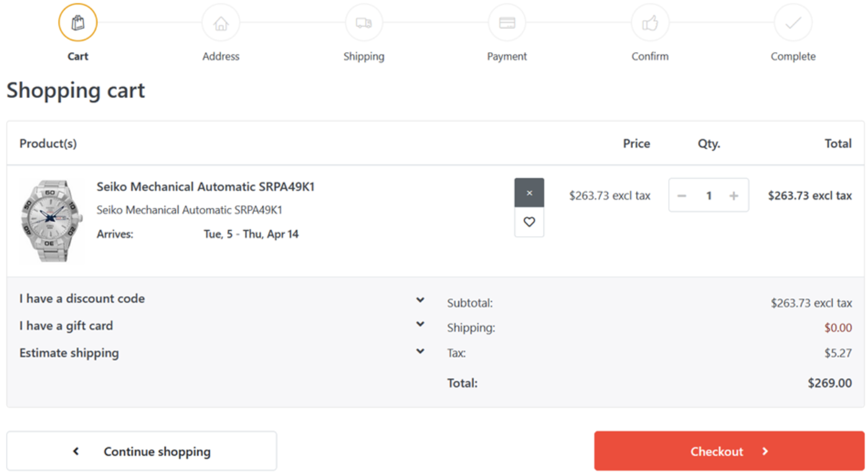The height and width of the screenshot is (473, 868).
Task: Click the Address house step icon
Action: pyautogui.click(x=221, y=23)
